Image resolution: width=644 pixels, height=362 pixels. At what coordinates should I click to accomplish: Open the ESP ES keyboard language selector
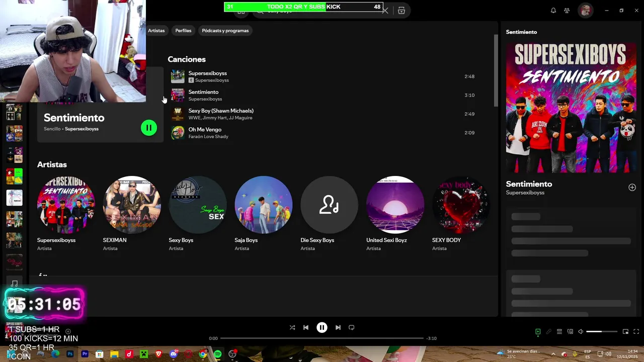588,354
